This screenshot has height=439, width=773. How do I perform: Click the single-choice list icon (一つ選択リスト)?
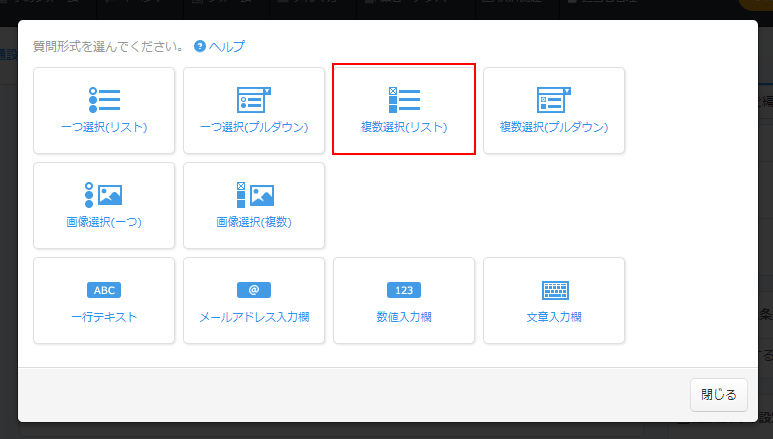point(104,99)
